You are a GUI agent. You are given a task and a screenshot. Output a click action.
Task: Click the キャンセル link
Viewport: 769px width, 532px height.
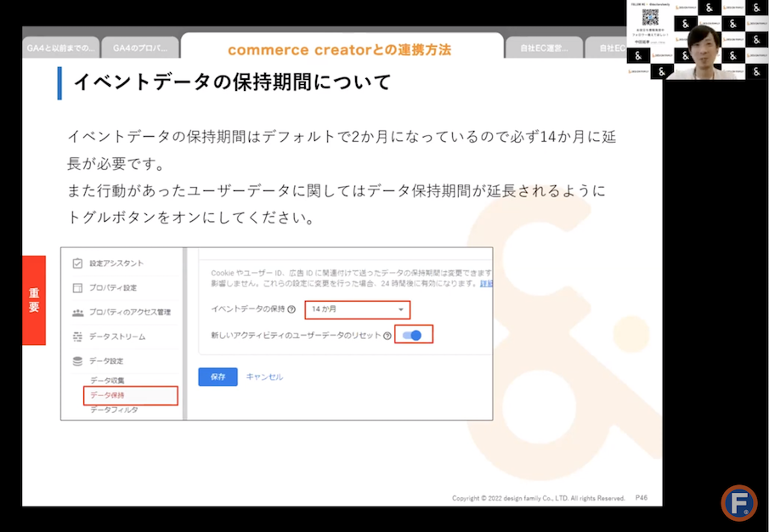point(264,376)
